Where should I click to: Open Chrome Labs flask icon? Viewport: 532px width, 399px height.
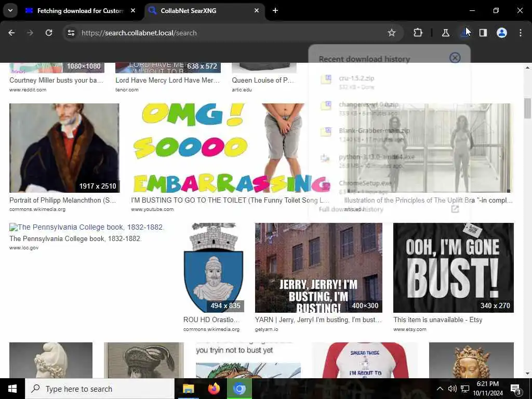[445, 33]
